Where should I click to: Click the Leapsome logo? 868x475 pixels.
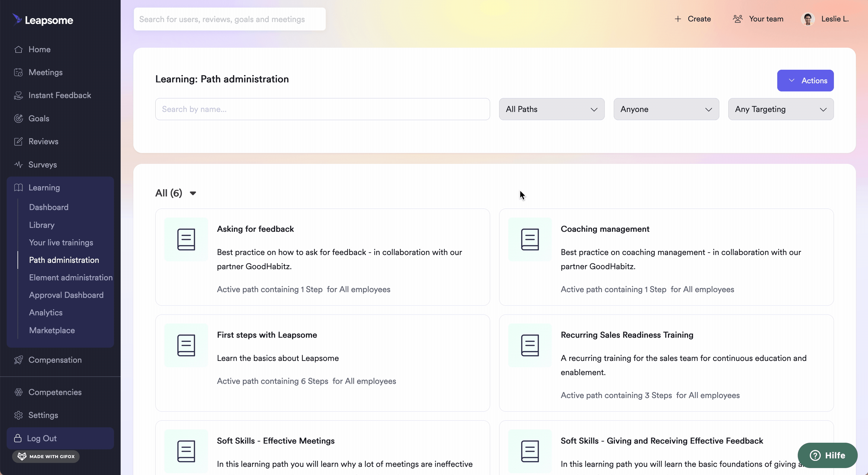[43, 20]
